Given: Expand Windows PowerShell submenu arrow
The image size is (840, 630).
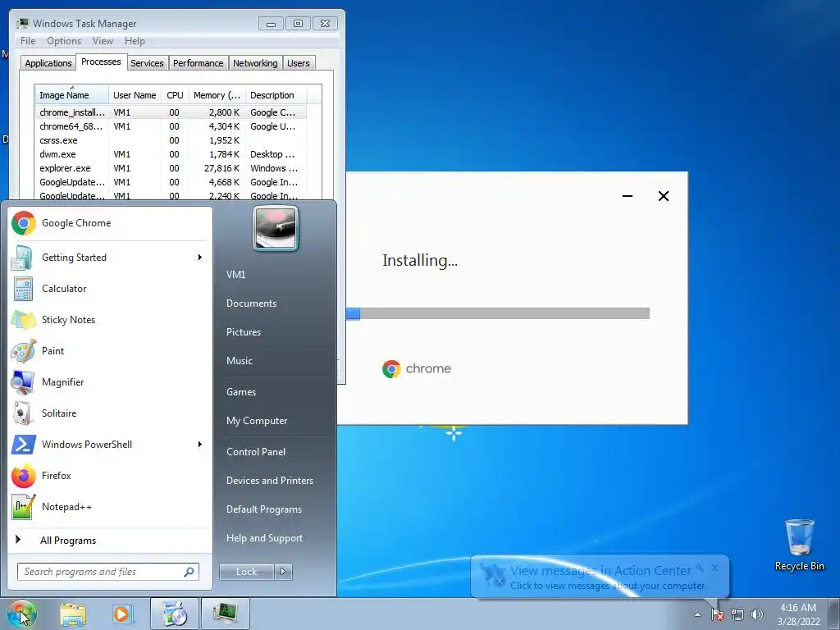Looking at the screenshot, I should point(200,444).
